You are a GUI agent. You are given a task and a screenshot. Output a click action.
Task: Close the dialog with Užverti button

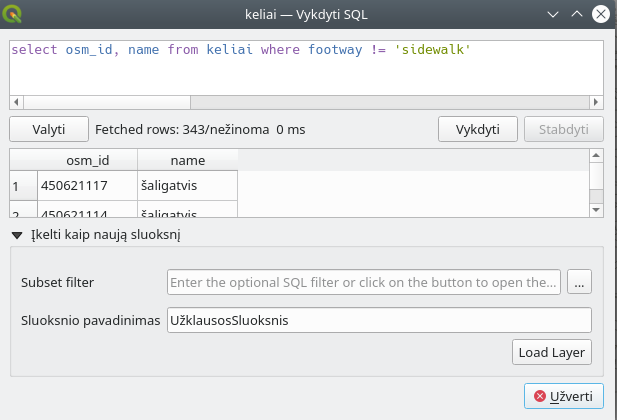point(563,396)
